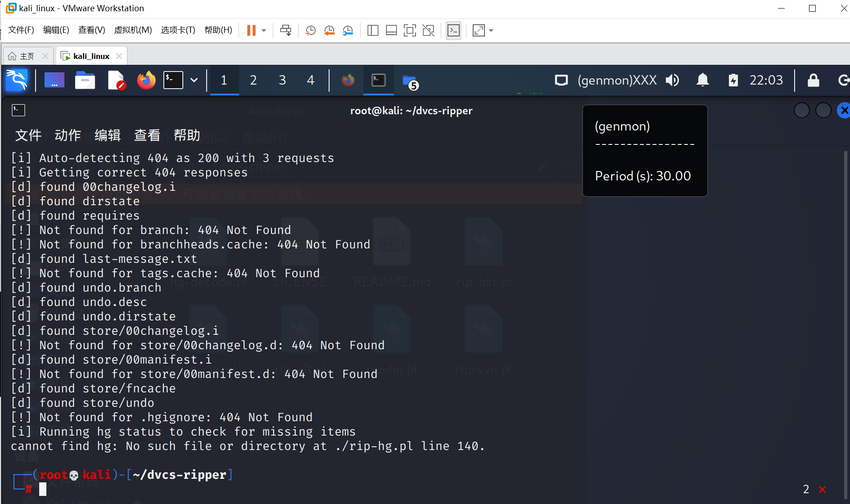Switch to Unity mode icon
Screen dimensions: 850x504
[429, 30]
